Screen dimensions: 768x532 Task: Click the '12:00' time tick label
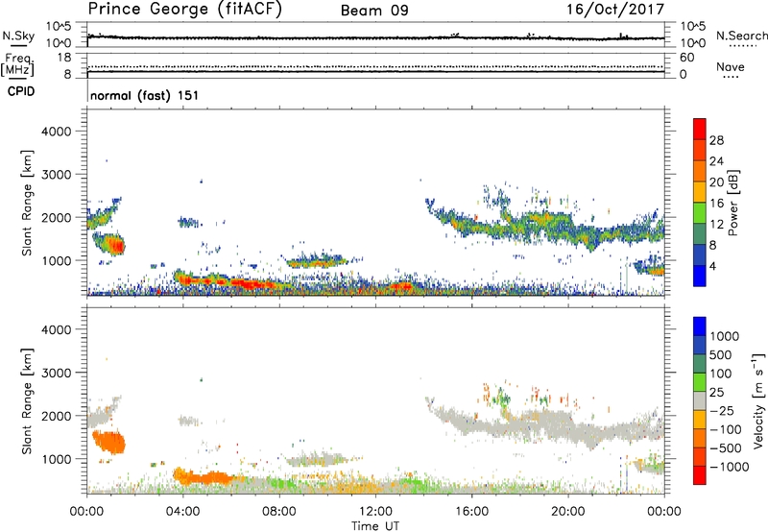click(x=375, y=512)
